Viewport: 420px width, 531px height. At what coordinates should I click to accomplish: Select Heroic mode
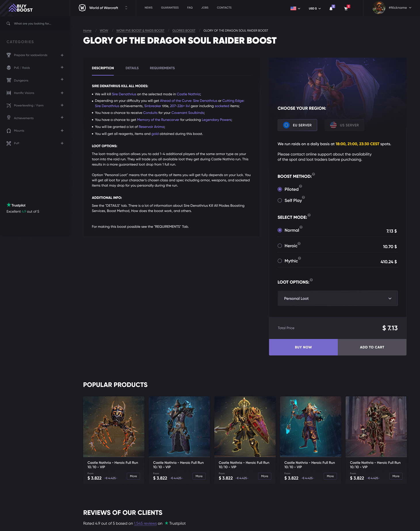coord(280,246)
